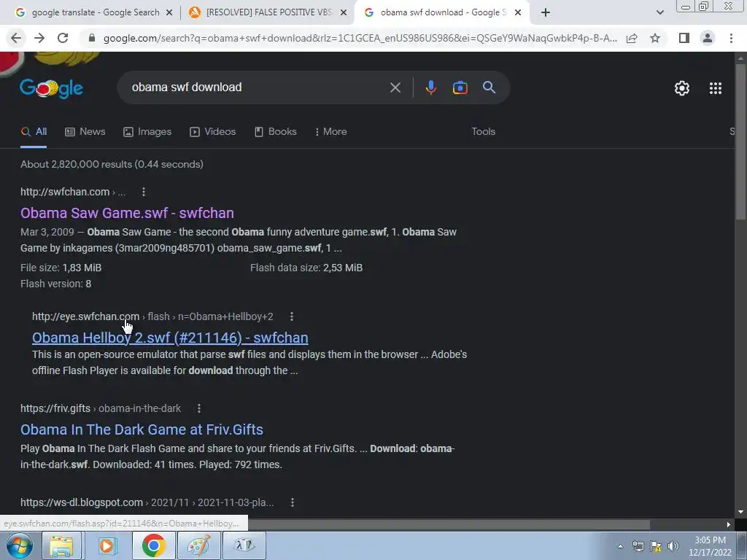Open the Google apps grid
The image size is (747, 560).
(x=716, y=88)
